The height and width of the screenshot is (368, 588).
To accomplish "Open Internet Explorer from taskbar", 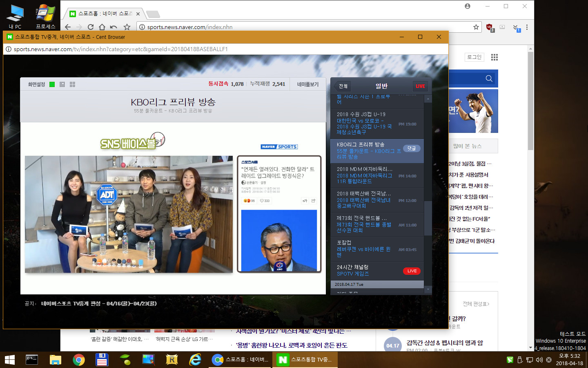I will pyautogui.click(x=196, y=360).
